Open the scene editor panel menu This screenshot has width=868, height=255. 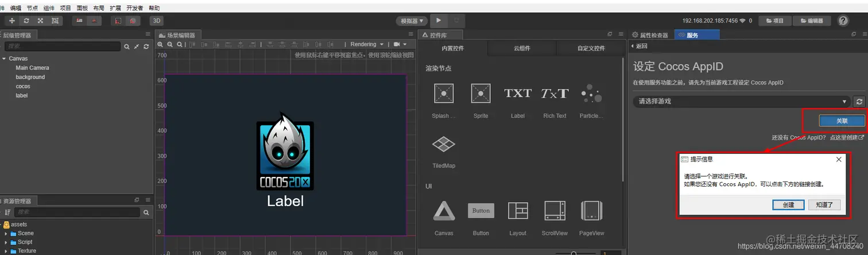[x=412, y=34]
